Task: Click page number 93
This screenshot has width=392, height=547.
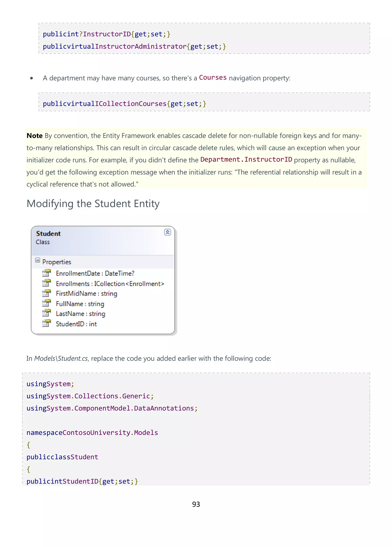Action: click(196, 504)
